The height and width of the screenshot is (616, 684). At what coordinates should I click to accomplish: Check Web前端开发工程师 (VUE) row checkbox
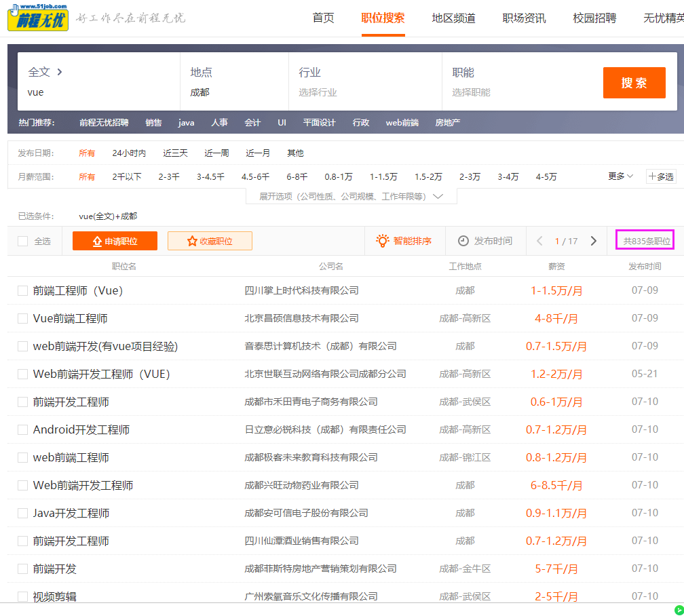pyautogui.click(x=22, y=374)
